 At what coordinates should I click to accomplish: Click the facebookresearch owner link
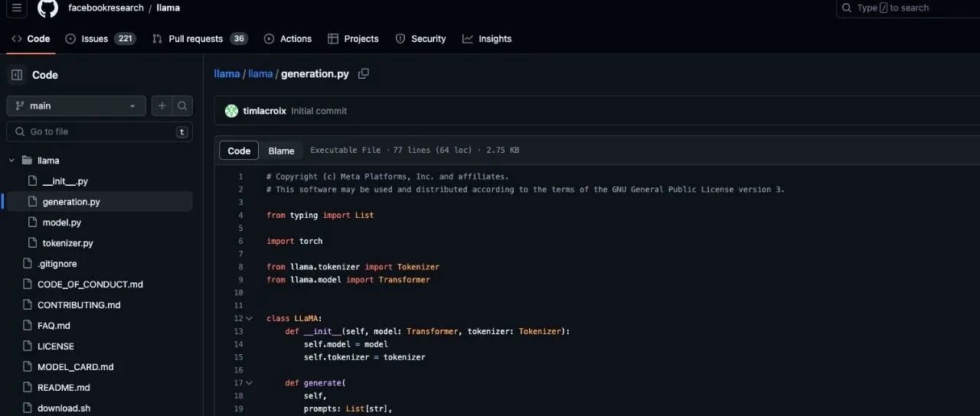click(106, 8)
